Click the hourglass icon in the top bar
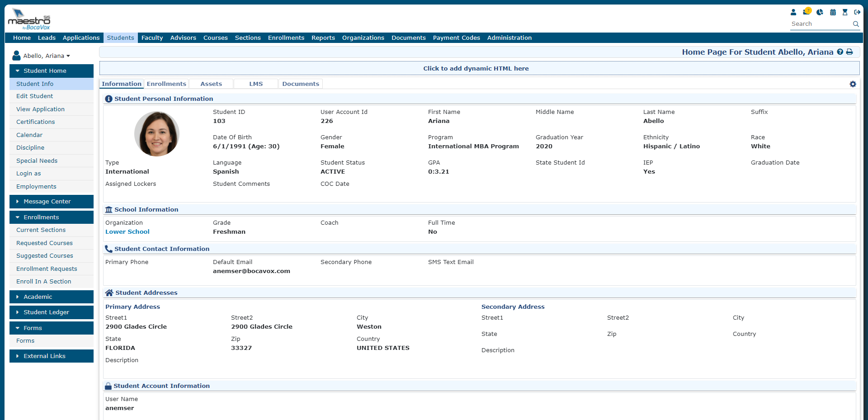The height and width of the screenshot is (420, 868). click(844, 12)
